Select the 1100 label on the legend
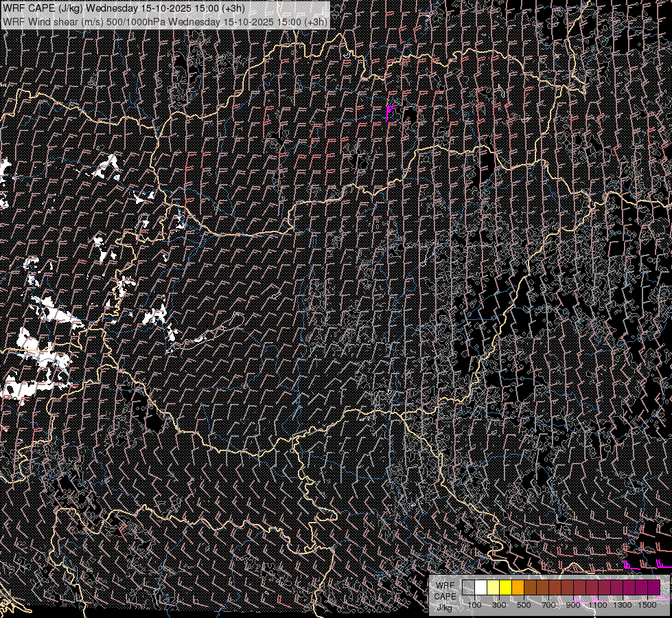 click(x=599, y=605)
